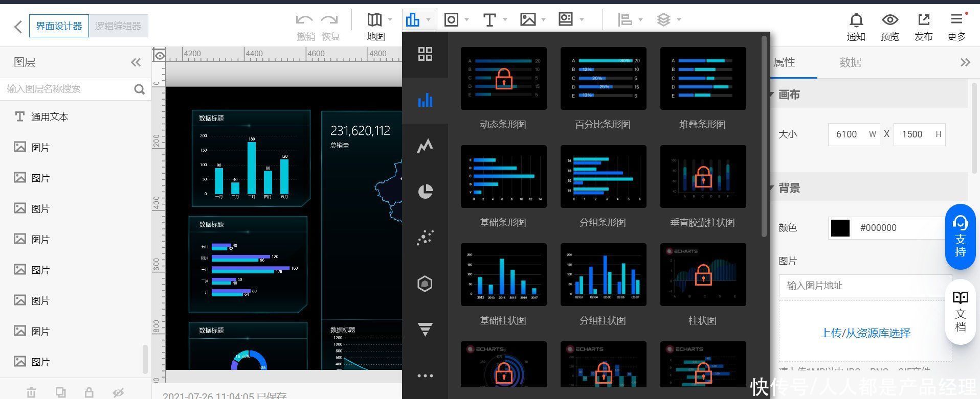Screen dimensions: 980x399
Task: Expand the layer order dropdown arrow
Action: (x=679, y=20)
